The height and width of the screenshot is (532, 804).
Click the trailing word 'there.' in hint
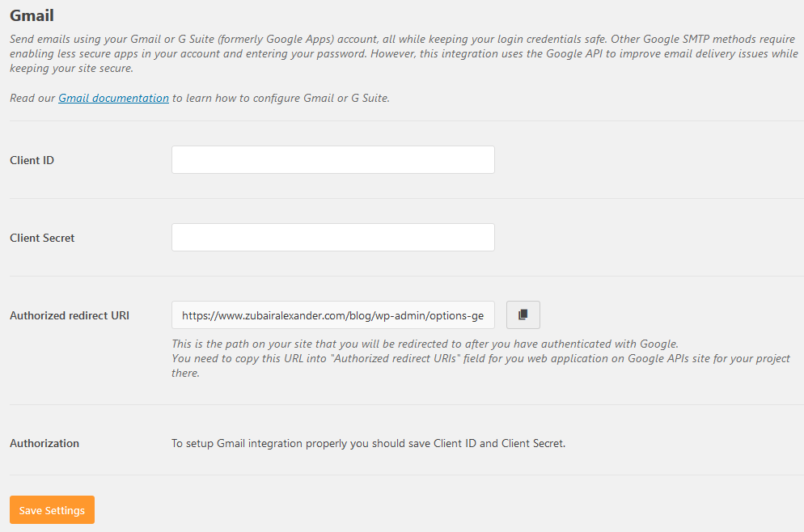pos(185,373)
